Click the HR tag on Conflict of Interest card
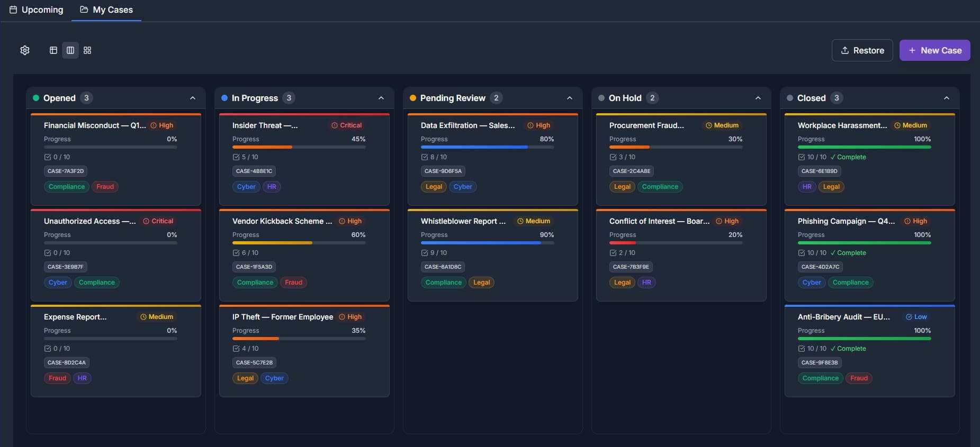Viewport: 980px width, 447px height. click(646, 282)
